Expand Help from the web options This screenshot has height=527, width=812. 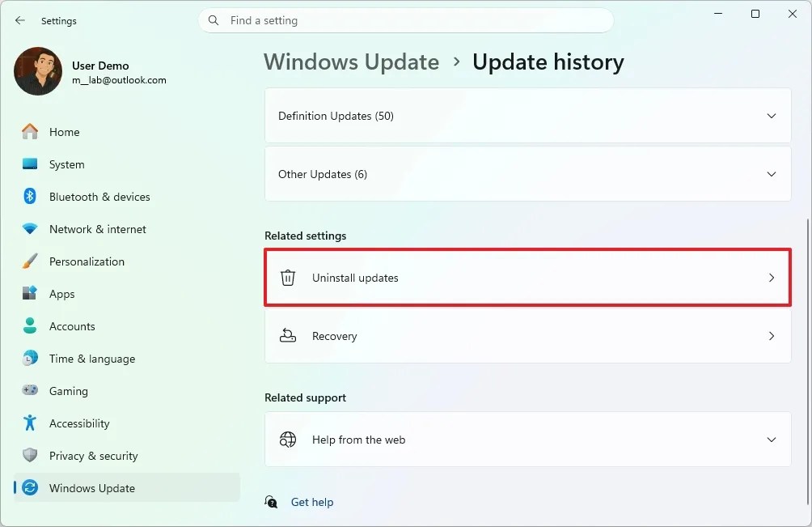point(527,440)
